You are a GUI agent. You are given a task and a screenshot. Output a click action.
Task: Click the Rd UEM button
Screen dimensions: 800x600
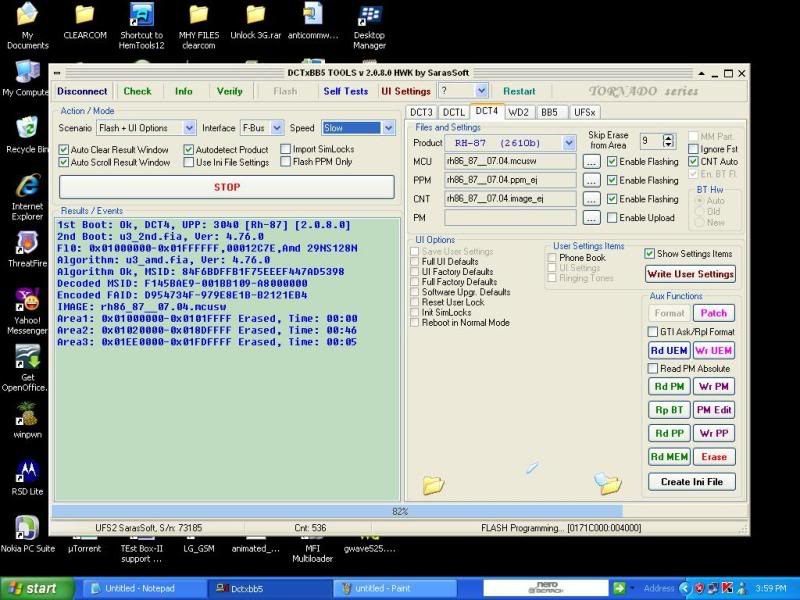669,351
